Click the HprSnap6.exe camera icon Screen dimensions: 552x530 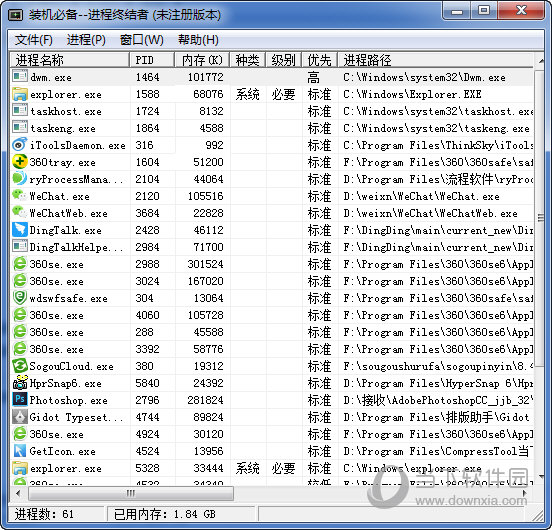[x=20, y=383]
